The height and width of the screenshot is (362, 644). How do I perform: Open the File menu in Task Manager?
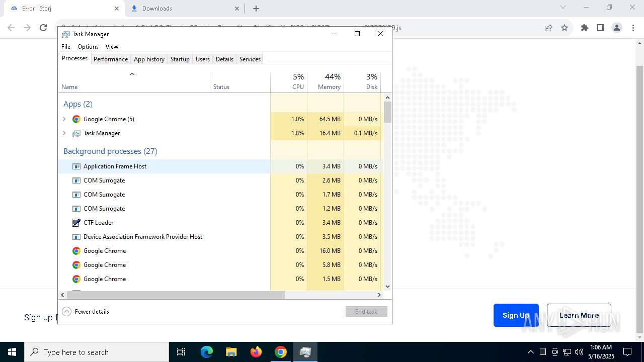point(66,47)
